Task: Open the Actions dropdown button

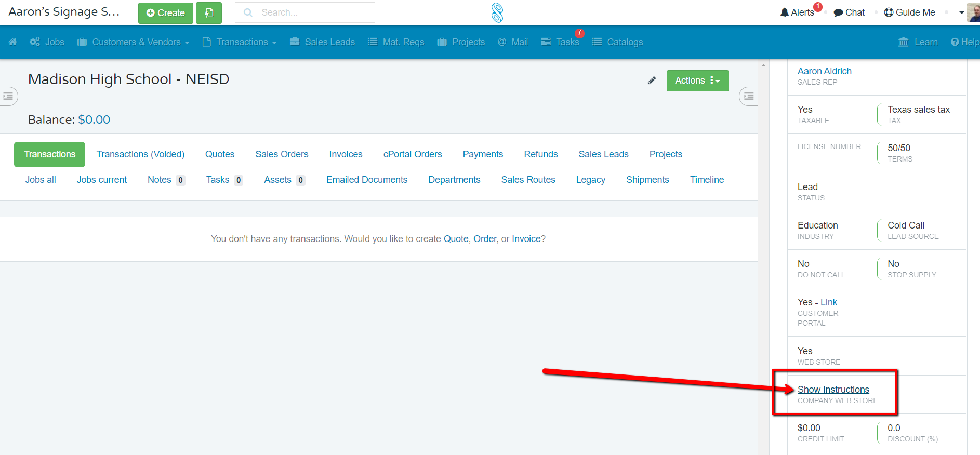Action: pyautogui.click(x=697, y=81)
